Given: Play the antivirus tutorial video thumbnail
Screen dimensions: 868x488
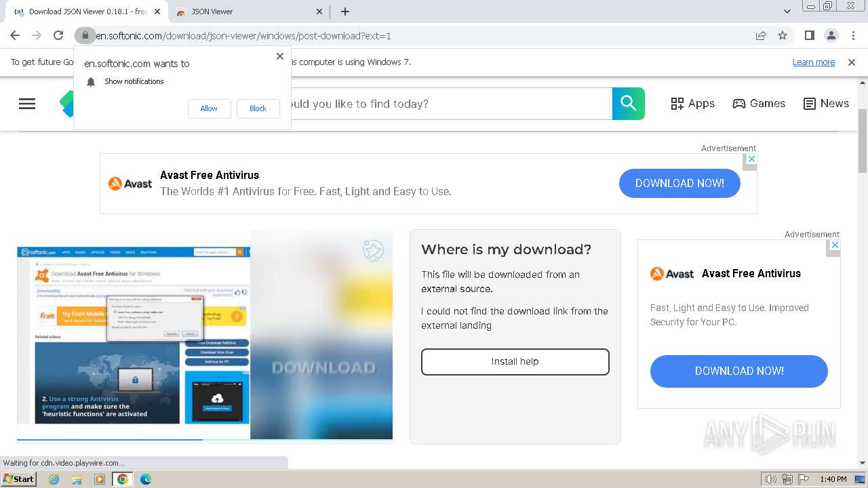Looking at the screenshot, I should coord(134,335).
